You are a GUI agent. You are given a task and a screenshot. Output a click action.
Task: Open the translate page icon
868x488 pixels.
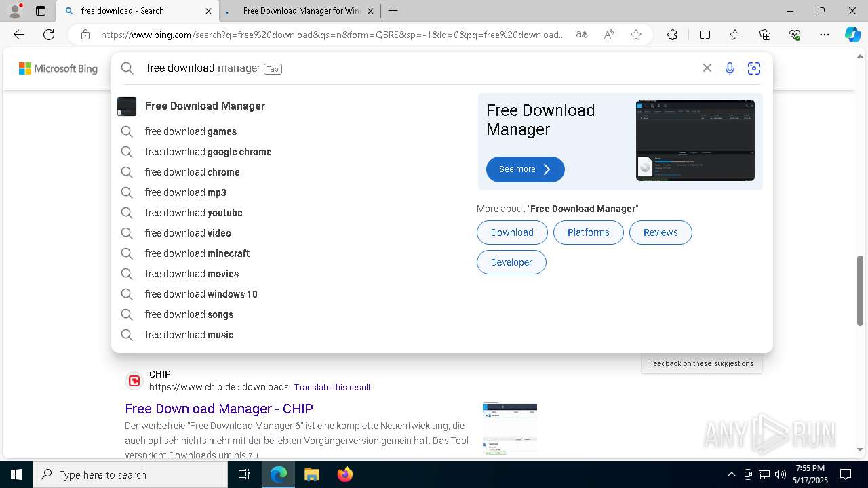[582, 35]
